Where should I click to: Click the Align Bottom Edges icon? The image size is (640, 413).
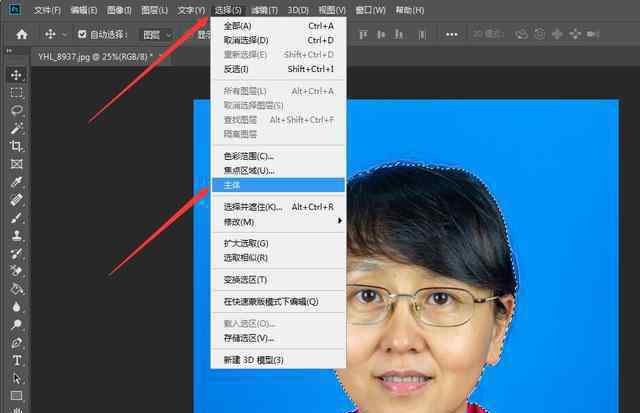click(399, 35)
